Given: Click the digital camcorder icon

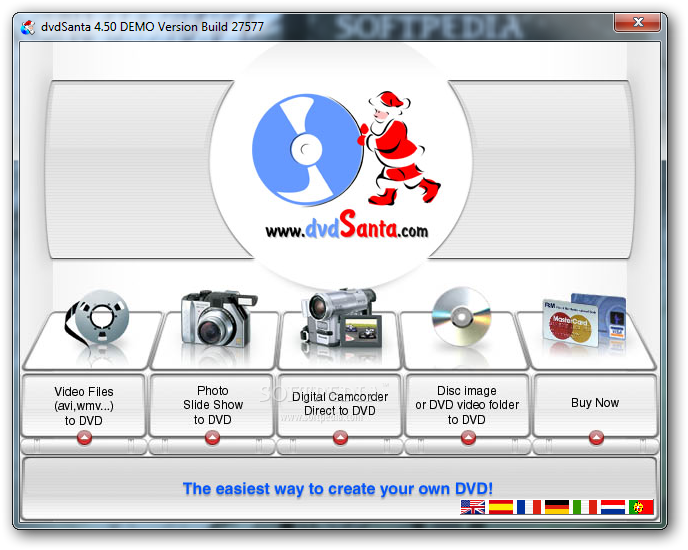Looking at the screenshot, I should pyautogui.click(x=341, y=318).
